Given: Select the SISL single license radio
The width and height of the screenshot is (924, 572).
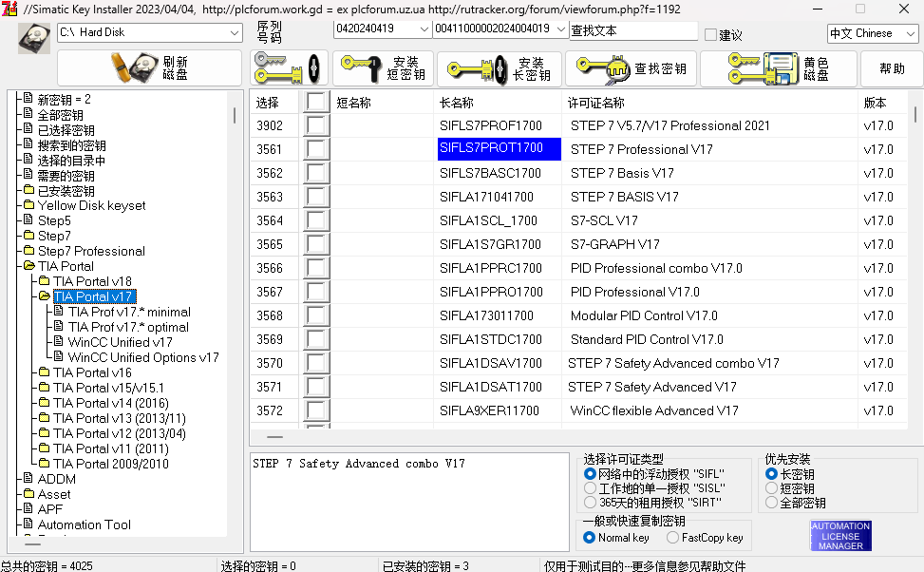Looking at the screenshot, I should pos(590,487).
